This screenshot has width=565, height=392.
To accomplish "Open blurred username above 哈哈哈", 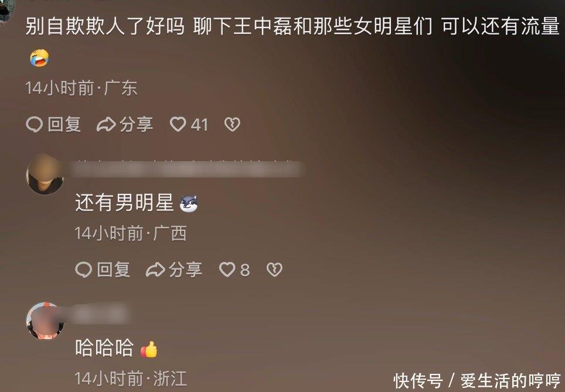I will 100,313.
